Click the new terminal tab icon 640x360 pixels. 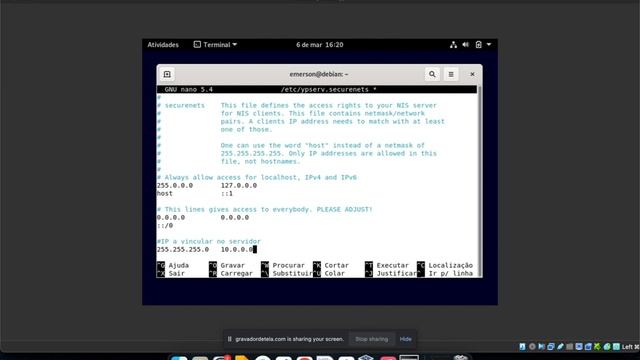[167, 74]
